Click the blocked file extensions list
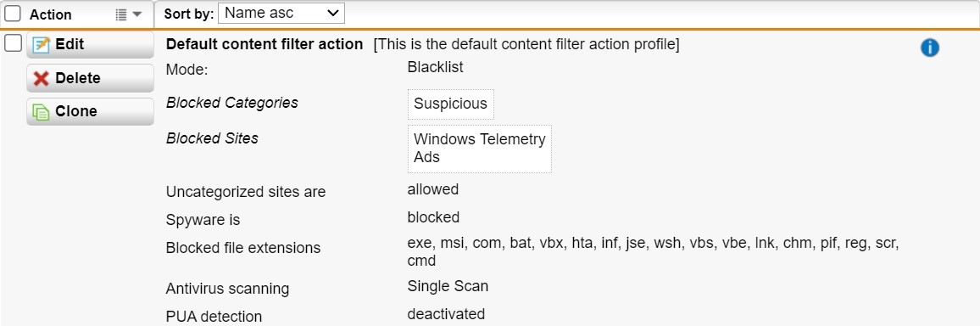Screen dimensions: 980x326 (653, 251)
